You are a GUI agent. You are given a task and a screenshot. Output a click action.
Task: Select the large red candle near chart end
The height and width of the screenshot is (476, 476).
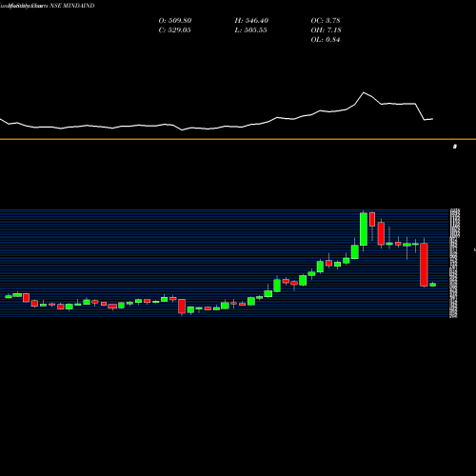pos(424,265)
